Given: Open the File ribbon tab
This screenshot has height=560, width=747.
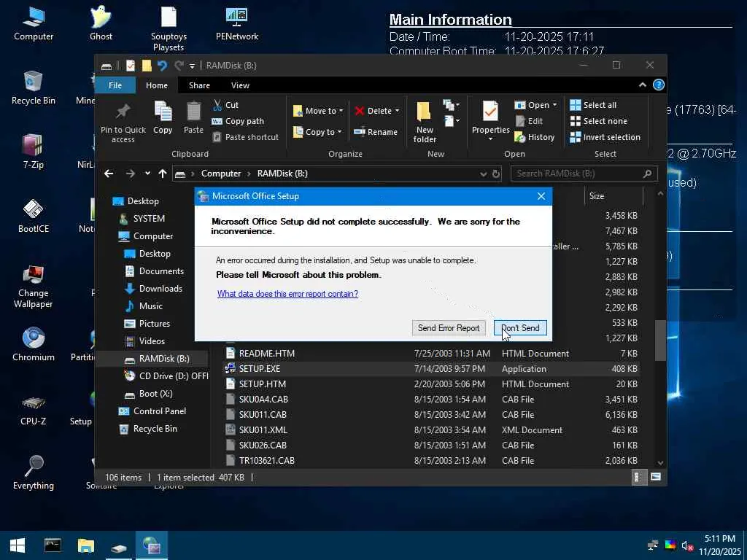Looking at the screenshot, I should (x=115, y=85).
